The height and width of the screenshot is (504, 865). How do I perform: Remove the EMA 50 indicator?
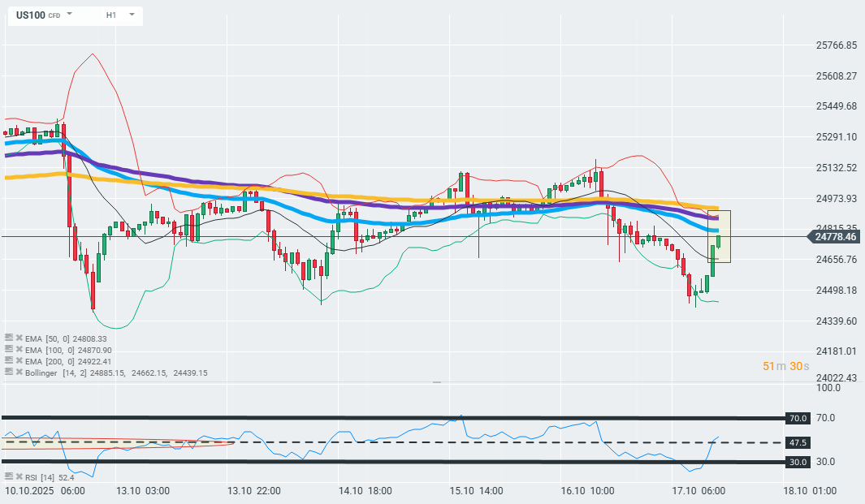point(19,338)
